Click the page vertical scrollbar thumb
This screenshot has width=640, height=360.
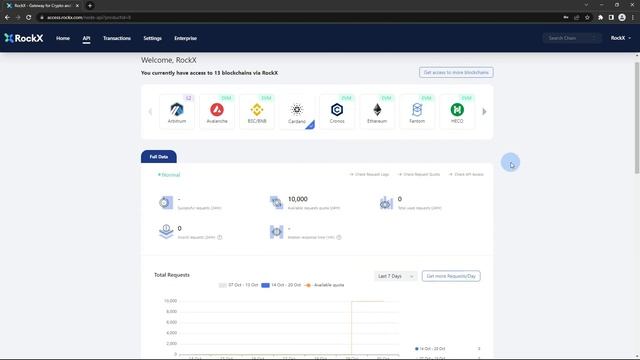pyautogui.click(x=637, y=118)
